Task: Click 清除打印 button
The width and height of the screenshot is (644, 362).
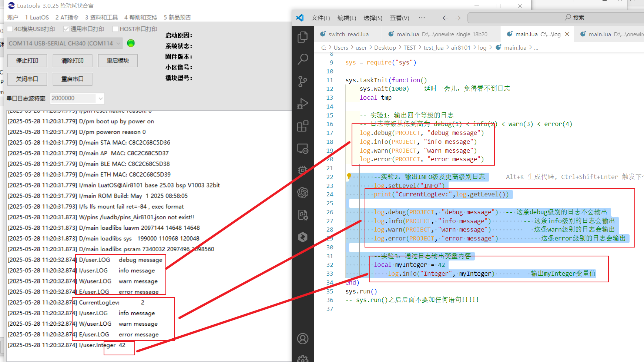Action: point(73,60)
